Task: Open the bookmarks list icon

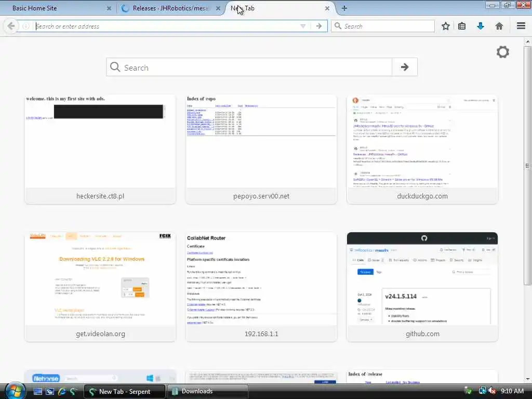Action: pos(462,26)
